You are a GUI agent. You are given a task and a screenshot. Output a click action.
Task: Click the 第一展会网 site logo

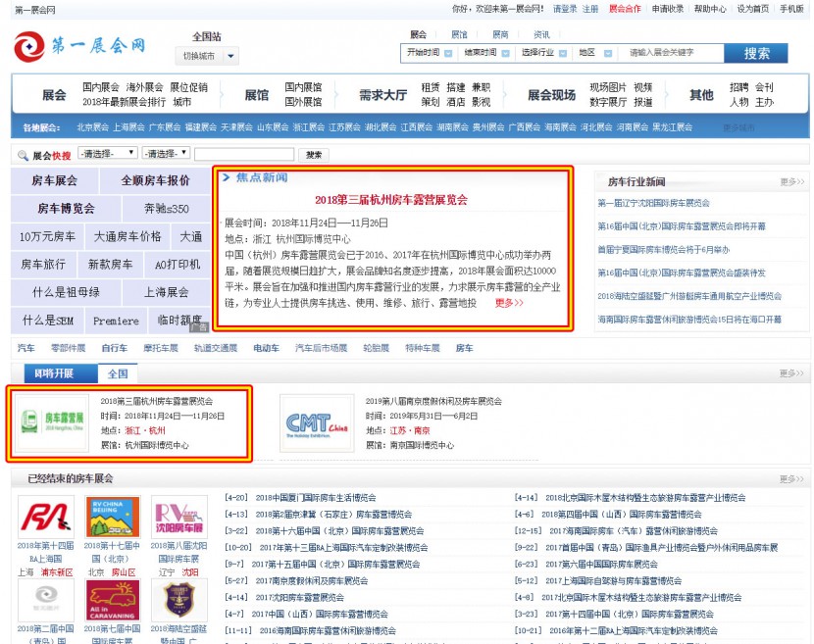[80, 45]
